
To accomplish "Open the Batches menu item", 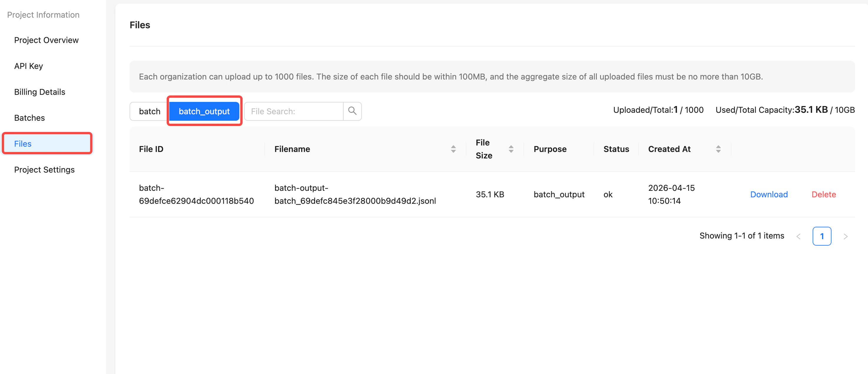I will coord(29,118).
